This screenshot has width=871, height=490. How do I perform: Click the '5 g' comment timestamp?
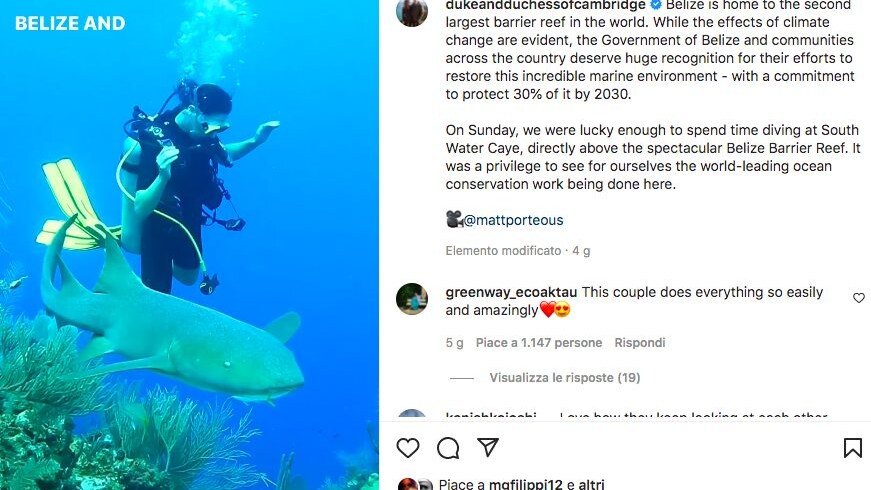(454, 343)
